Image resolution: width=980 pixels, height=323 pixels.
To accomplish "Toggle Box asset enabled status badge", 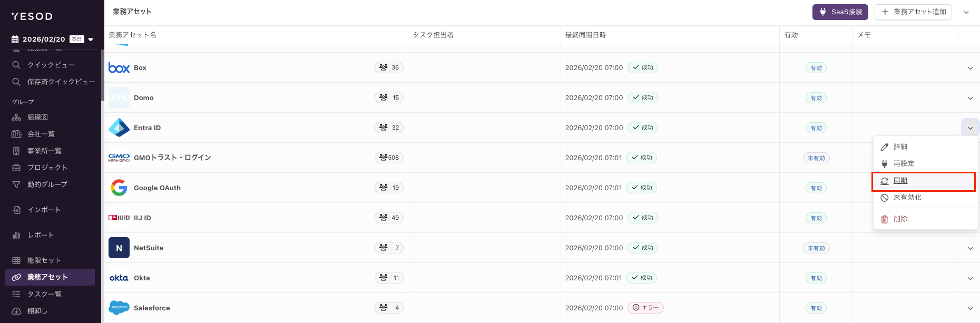I will [x=816, y=68].
